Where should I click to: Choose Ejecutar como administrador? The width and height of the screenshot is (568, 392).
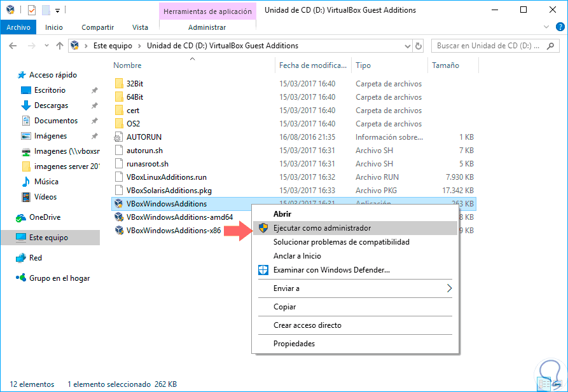355,228
